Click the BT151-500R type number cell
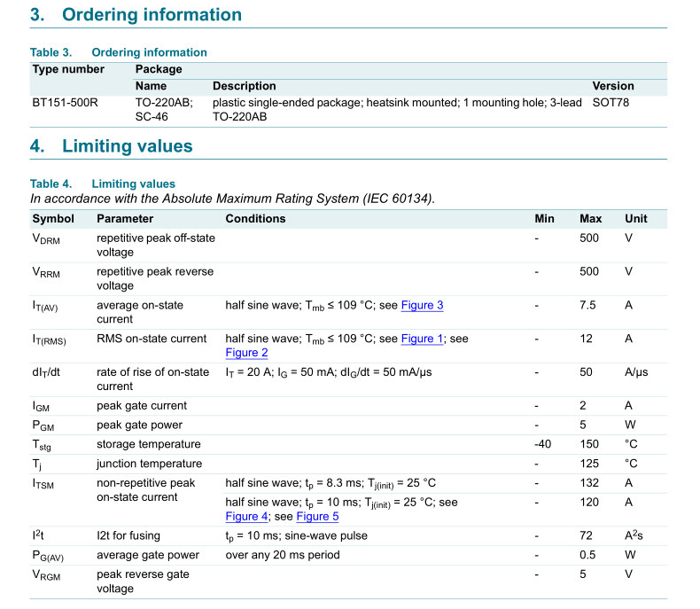Image resolution: width=700 pixels, height=609 pixels. click(66, 103)
